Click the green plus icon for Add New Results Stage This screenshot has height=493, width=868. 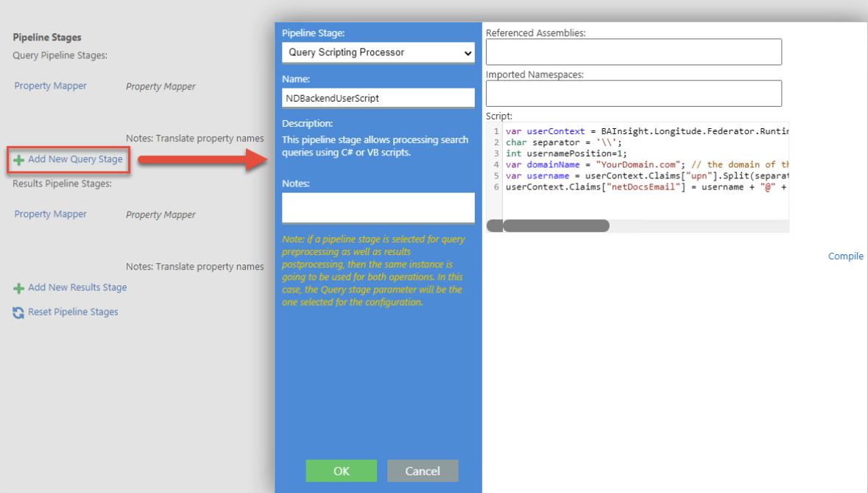[x=19, y=288]
